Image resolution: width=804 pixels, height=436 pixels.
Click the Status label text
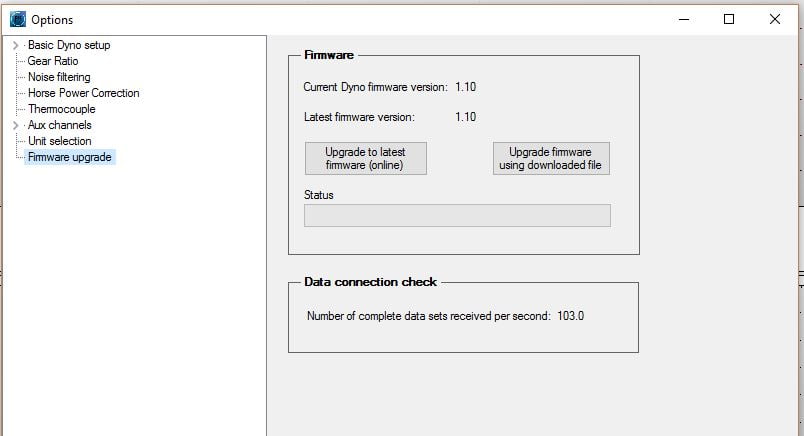318,195
